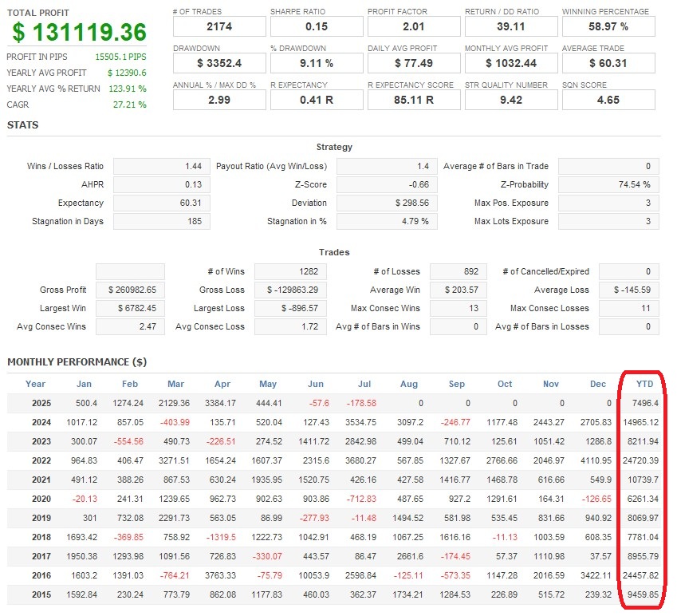
Task: Click Annual % / Max DD % value 2.99
Action: pyautogui.click(x=219, y=101)
